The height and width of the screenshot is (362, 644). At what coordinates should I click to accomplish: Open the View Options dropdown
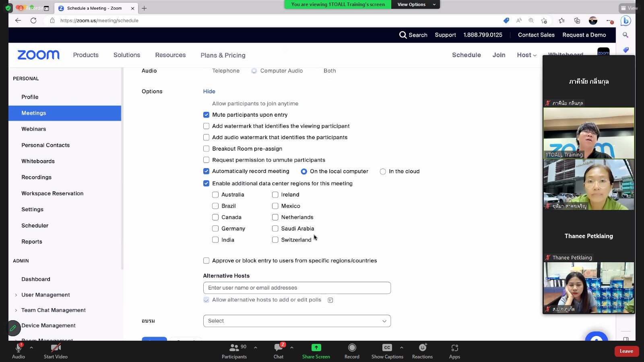(x=416, y=4)
